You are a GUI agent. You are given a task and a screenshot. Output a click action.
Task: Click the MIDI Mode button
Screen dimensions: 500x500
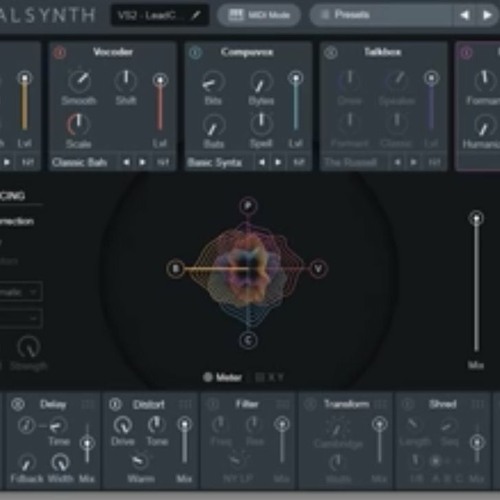click(x=259, y=15)
